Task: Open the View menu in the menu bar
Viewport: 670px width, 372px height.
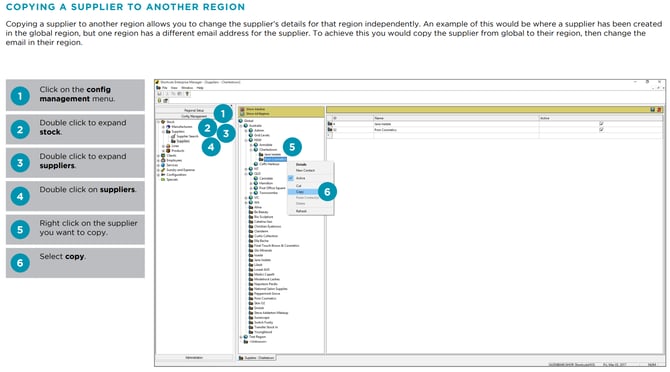Action: [174, 88]
